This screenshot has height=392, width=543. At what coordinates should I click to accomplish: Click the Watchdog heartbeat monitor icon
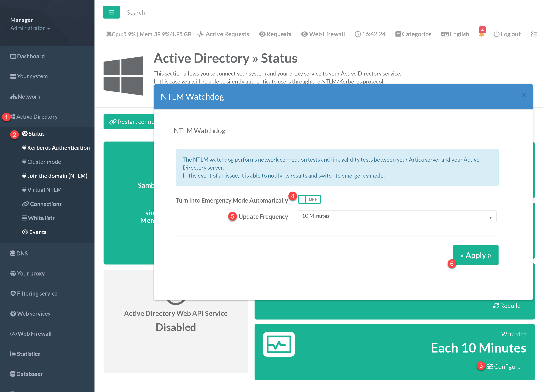279,344
